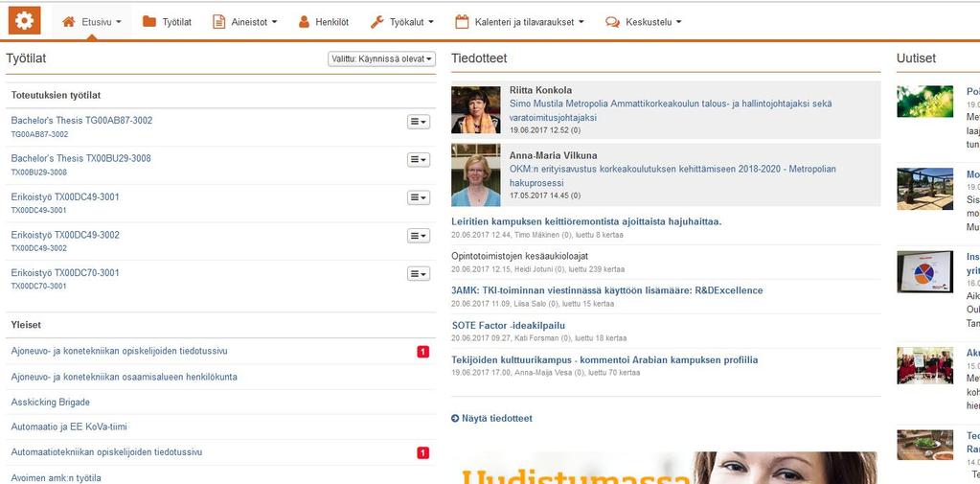Click the red-dressed group news thumbnail

coord(925,365)
